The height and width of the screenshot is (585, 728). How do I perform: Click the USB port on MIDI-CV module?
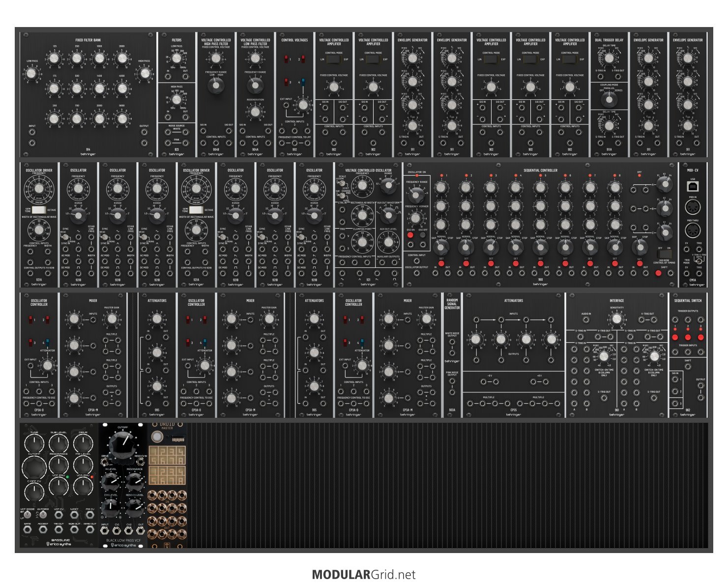pyautogui.click(x=693, y=186)
